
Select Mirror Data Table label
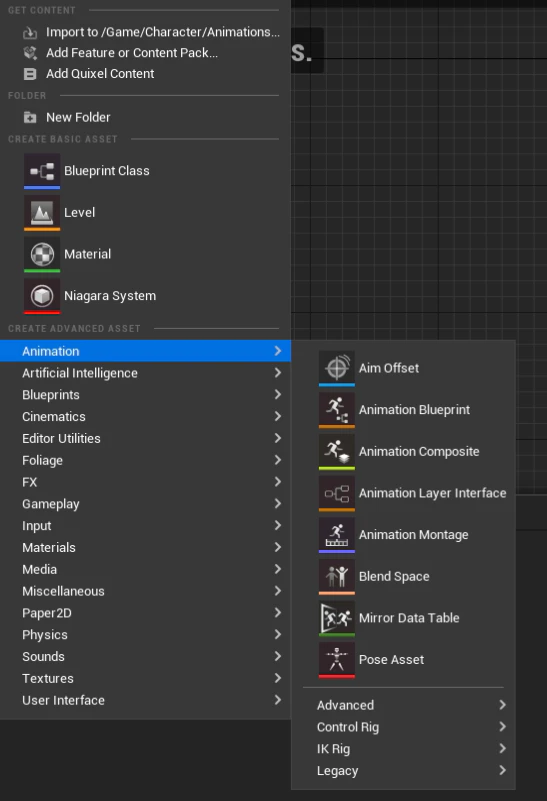click(409, 618)
